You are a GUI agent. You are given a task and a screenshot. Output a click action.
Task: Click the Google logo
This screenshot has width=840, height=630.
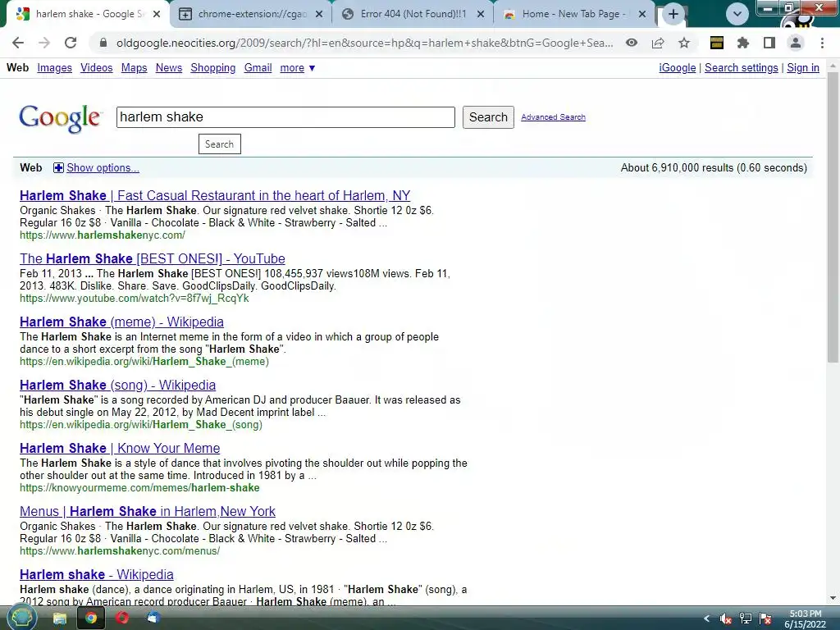(x=59, y=118)
